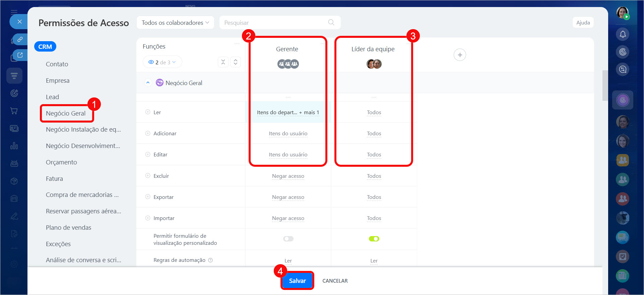Collapse the Negócio Geral section

148,83
